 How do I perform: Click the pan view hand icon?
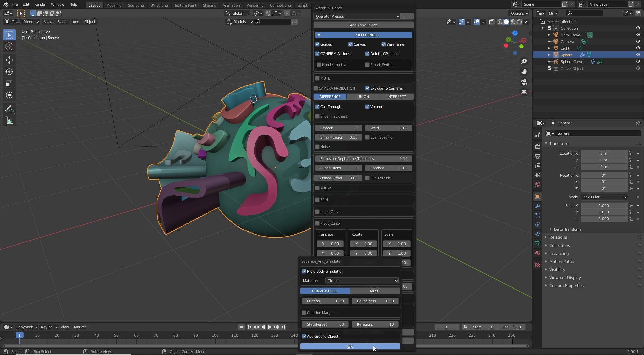tap(524, 72)
